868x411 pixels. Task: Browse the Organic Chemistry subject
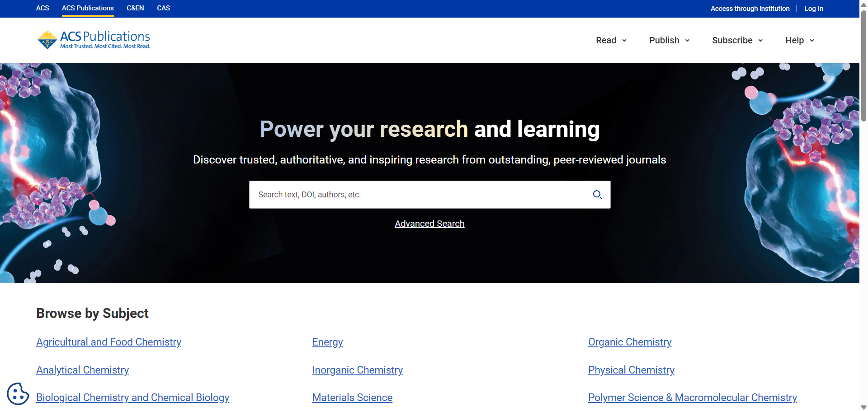pos(630,342)
